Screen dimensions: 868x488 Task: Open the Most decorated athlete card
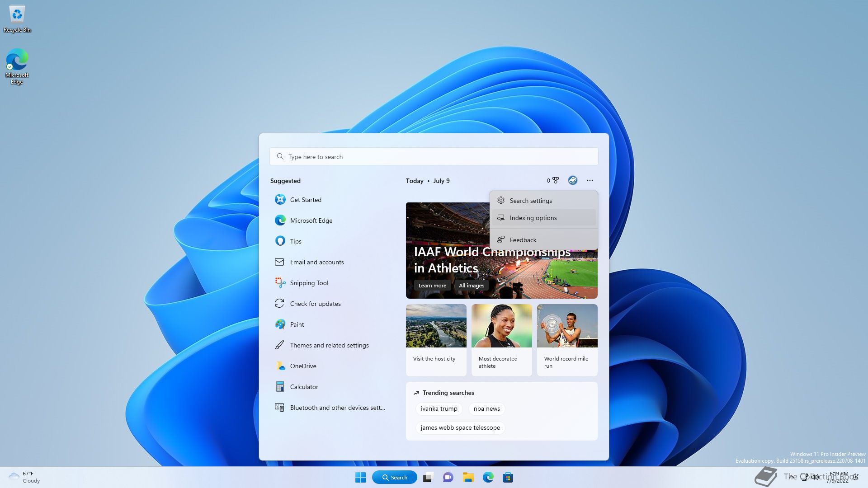[501, 340]
